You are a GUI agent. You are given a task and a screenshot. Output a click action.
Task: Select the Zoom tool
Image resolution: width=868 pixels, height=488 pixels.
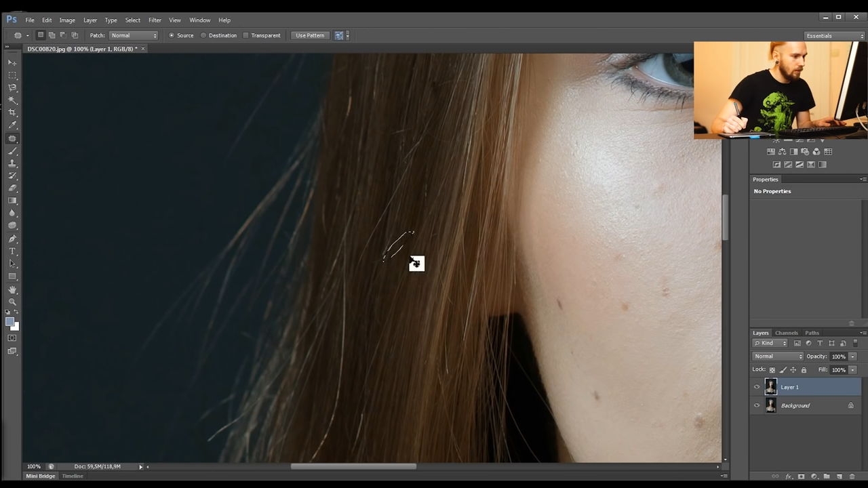click(x=12, y=302)
